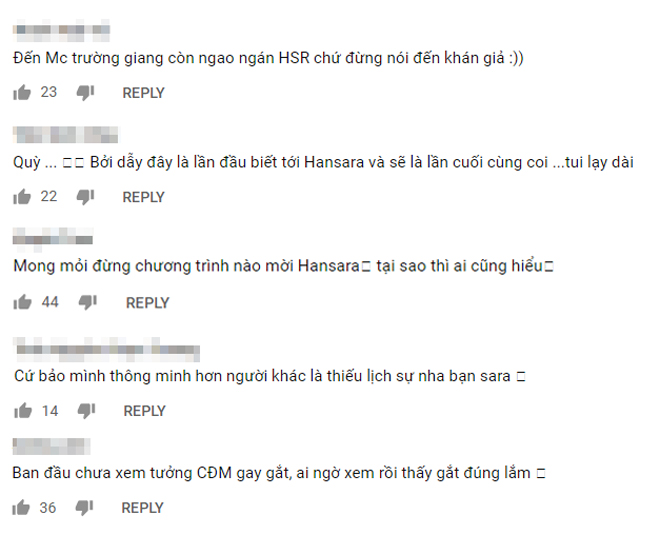Reply to the comment with 36 likes
This screenshot has height=535, width=660.
tap(142, 508)
